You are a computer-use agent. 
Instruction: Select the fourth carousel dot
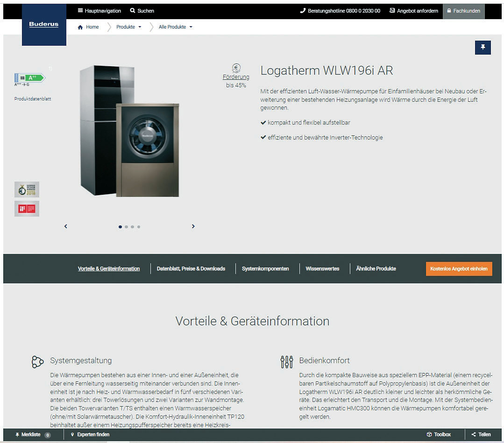coord(139,227)
